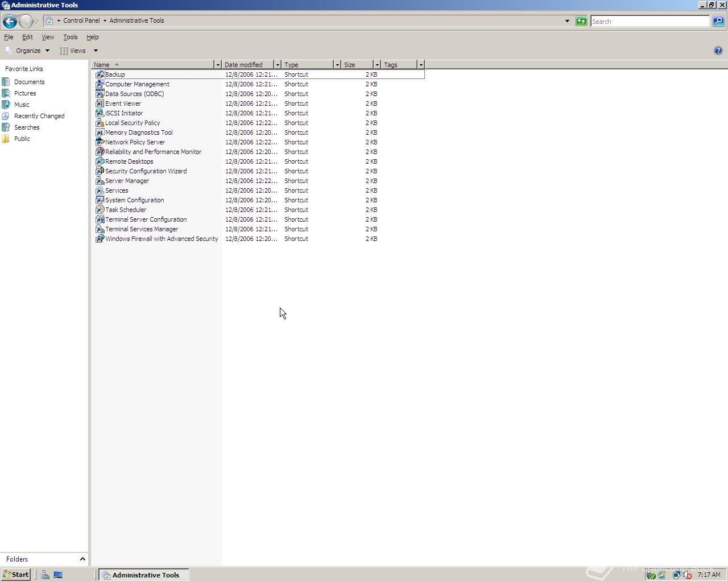Image resolution: width=728 pixels, height=582 pixels.
Task: Click the Terminal Services Manager icon
Action: [100, 229]
